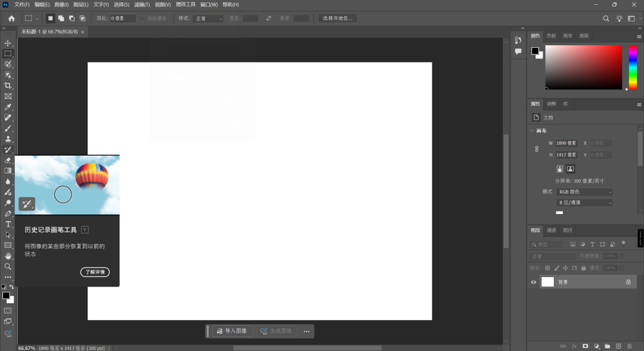The height and width of the screenshot is (351, 644).
Task: Collapse the 画布 canvas section
Action: [532, 131]
